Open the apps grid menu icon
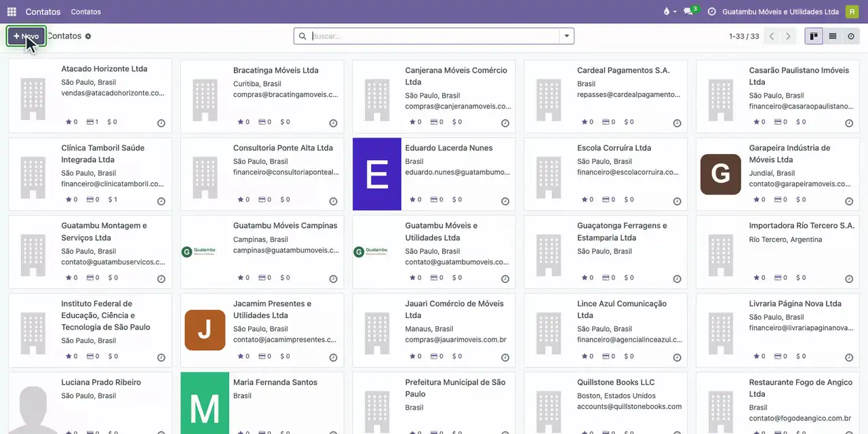The width and height of the screenshot is (868, 434). pyautogui.click(x=12, y=12)
